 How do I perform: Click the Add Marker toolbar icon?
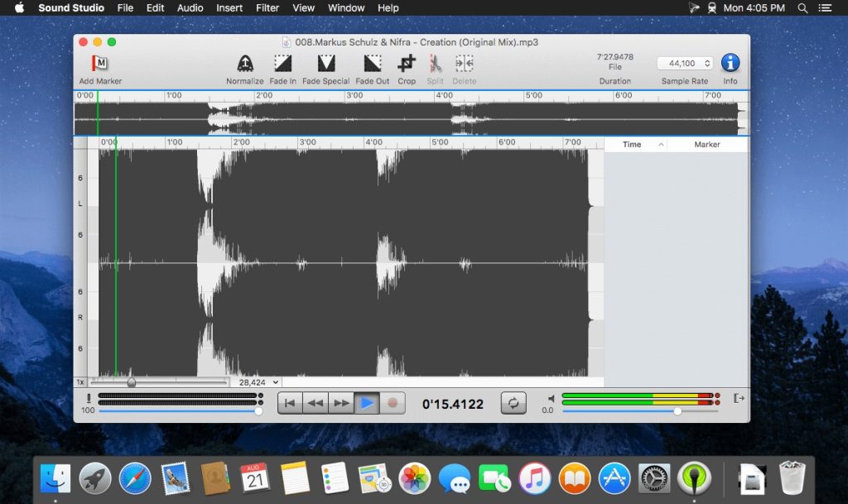click(x=100, y=64)
